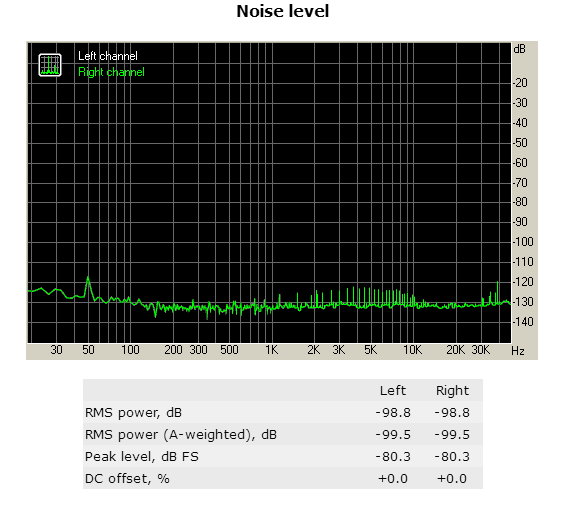This screenshot has width=585, height=509.
Task: Click the 30K frequency axis label
Action: [x=481, y=350]
